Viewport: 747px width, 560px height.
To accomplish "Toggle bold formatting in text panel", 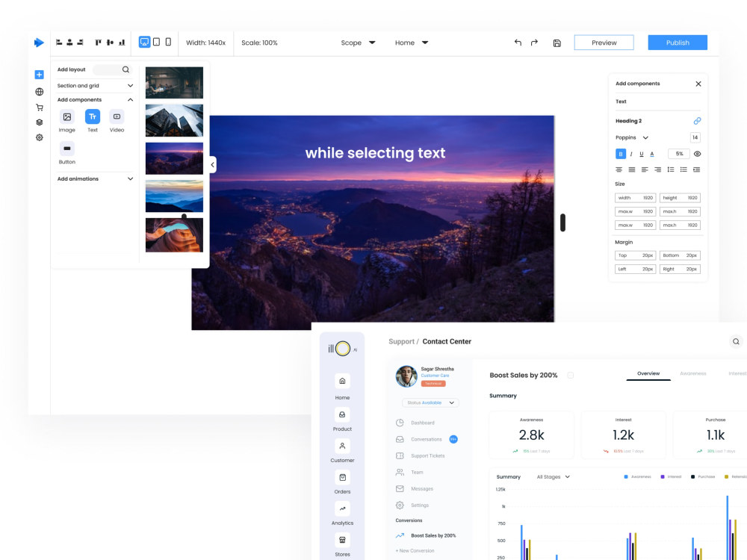I will [x=620, y=154].
